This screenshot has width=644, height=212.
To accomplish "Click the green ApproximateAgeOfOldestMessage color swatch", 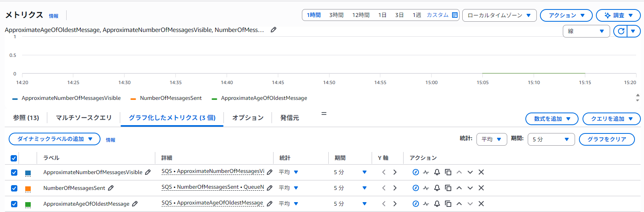I will click(28, 204).
